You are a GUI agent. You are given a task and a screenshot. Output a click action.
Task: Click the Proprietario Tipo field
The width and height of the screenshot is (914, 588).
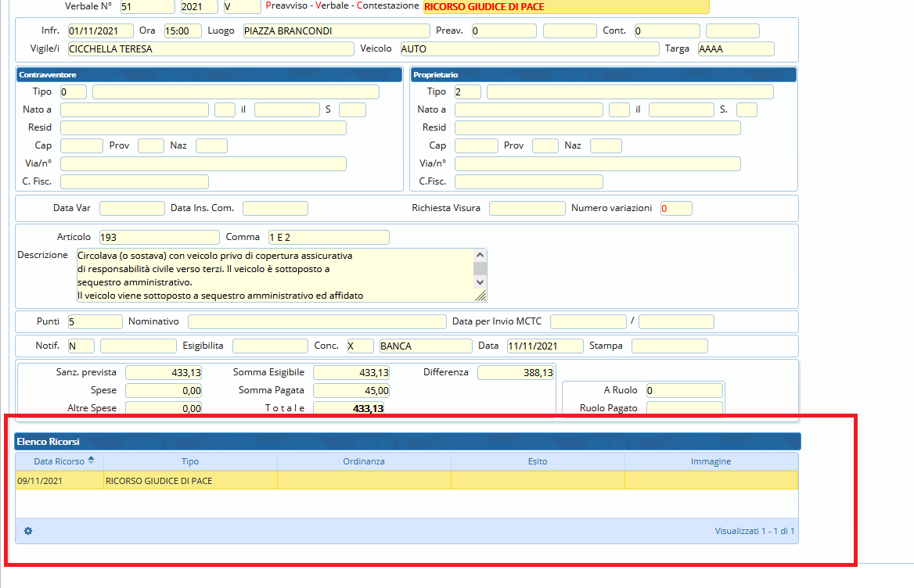coord(467,92)
